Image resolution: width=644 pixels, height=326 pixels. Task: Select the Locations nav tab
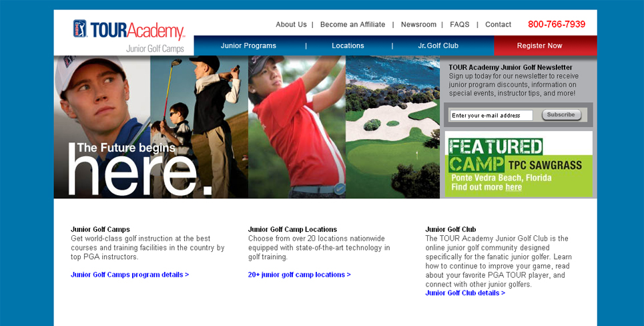click(348, 45)
